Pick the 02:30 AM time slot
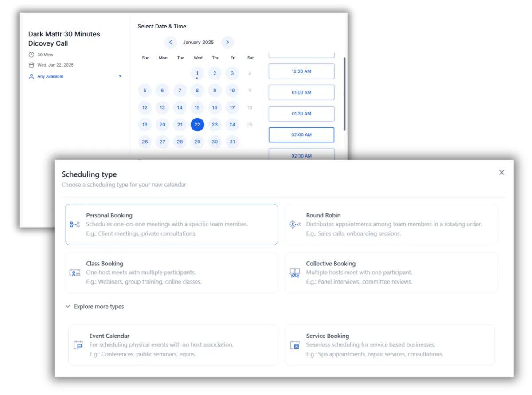The height and width of the screenshot is (395, 532). tap(301, 154)
